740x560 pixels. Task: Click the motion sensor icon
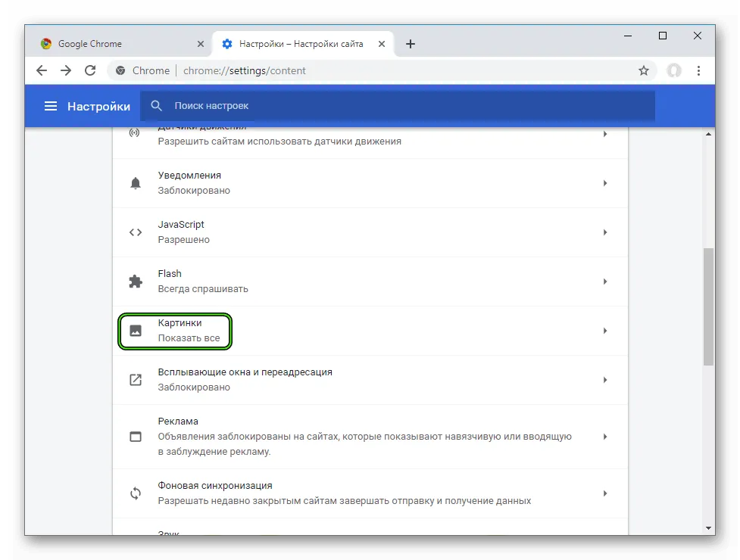point(135,133)
